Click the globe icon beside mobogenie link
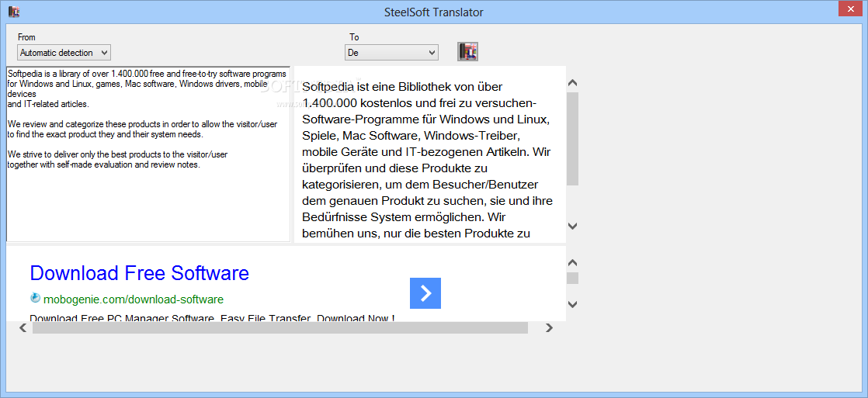This screenshot has width=868, height=398. pyautogui.click(x=36, y=298)
